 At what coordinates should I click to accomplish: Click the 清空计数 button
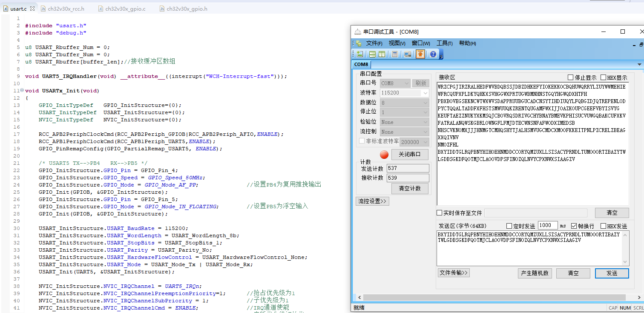[x=410, y=188]
